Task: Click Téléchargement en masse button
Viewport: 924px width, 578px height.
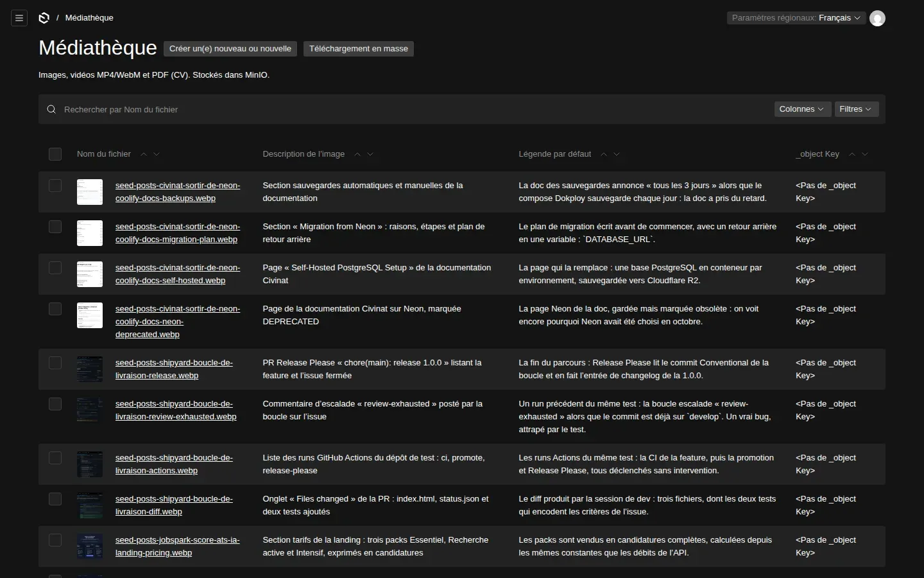Action: pos(359,49)
